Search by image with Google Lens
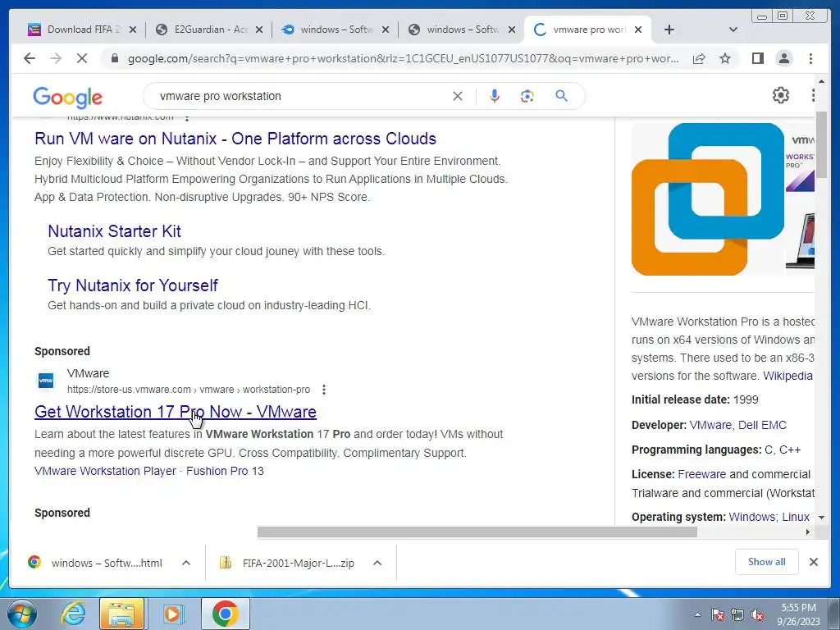The image size is (840, 630). [527, 96]
